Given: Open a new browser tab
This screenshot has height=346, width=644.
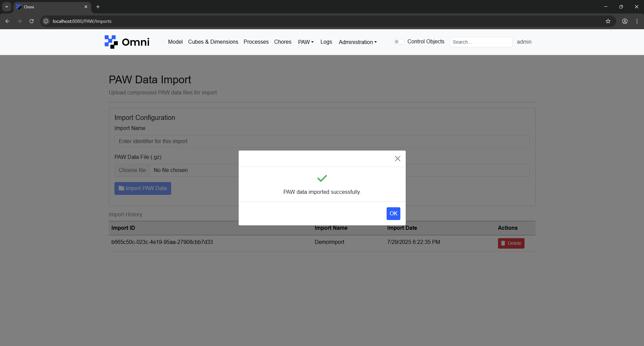Looking at the screenshot, I should (x=98, y=7).
